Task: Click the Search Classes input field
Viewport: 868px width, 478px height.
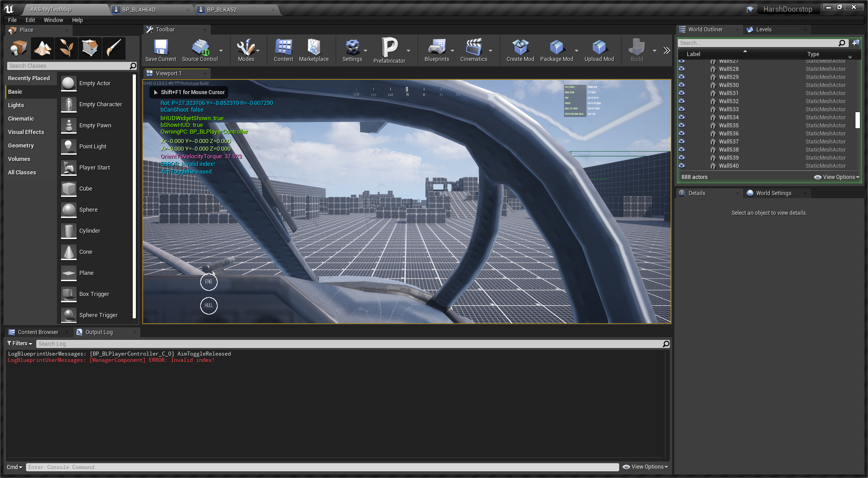Action: coord(68,66)
